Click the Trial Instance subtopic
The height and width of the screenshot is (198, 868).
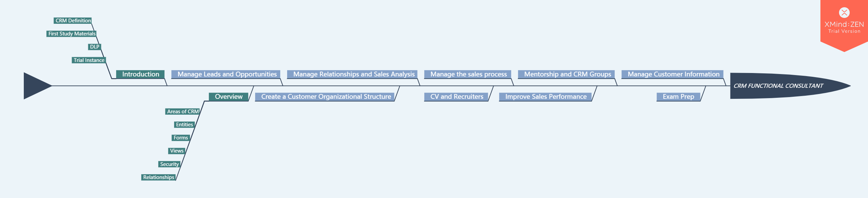(x=89, y=60)
